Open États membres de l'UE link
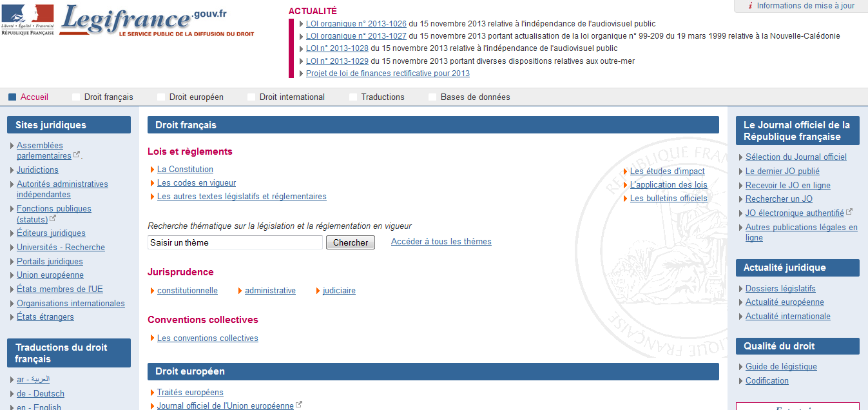The height and width of the screenshot is (410, 868). coord(60,289)
